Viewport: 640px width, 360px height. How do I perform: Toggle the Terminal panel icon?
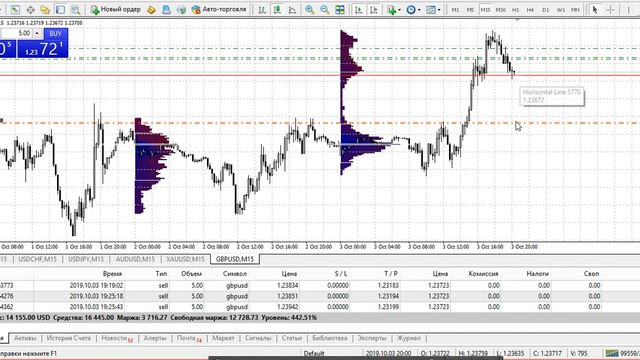(60, 9)
